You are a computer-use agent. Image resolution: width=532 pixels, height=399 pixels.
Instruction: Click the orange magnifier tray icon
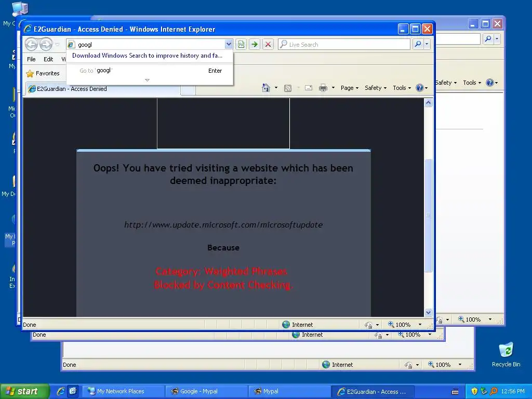494,391
